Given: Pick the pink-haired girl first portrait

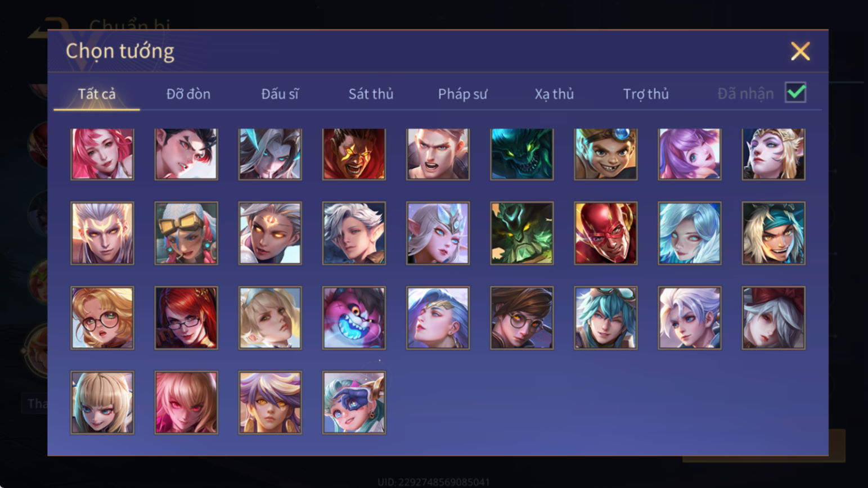Looking at the screenshot, I should pyautogui.click(x=102, y=154).
